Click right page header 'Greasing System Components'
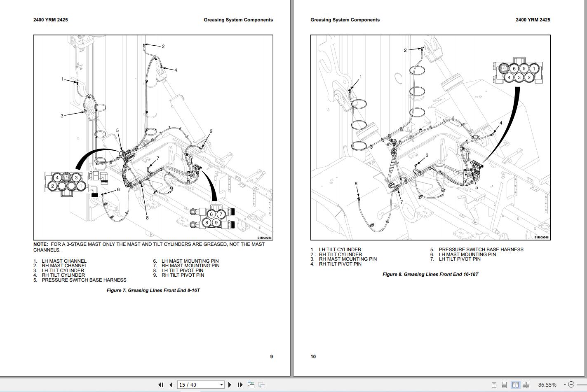This screenshot has height=392, width=587. [x=345, y=20]
